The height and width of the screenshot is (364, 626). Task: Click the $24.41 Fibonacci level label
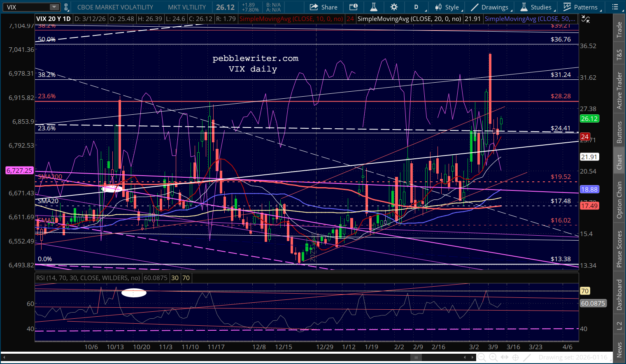(561, 128)
